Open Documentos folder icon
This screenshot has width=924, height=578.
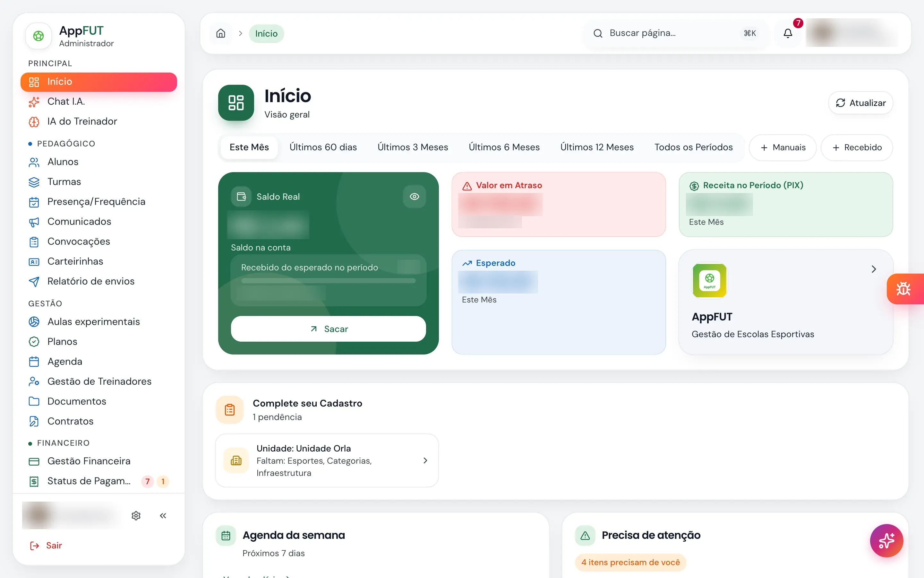(x=34, y=401)
